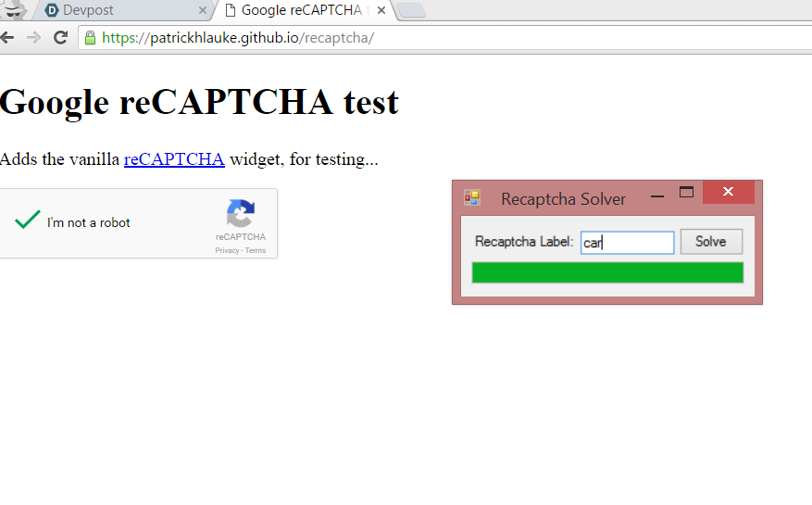The image size is (812, 505).
Task: Click the Recaptcha Solver window icon
Action: click(472, 197)
